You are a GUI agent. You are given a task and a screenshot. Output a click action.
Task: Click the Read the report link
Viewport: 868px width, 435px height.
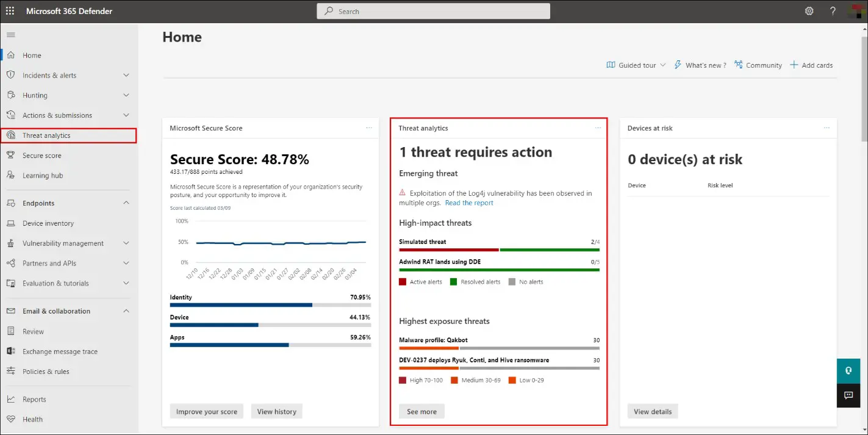pyautogui.click(x=468, y=203)
